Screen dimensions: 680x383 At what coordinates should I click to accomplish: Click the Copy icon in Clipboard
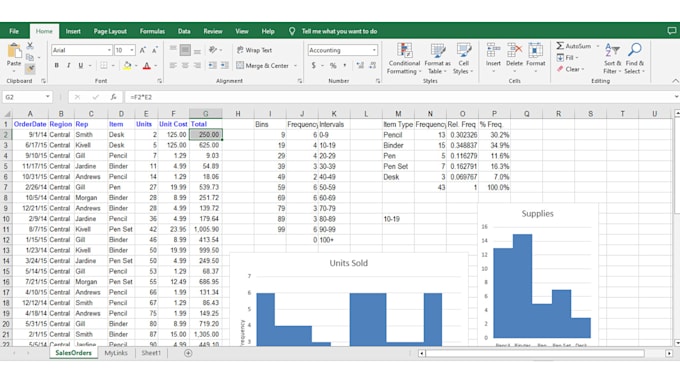[30, 57]
